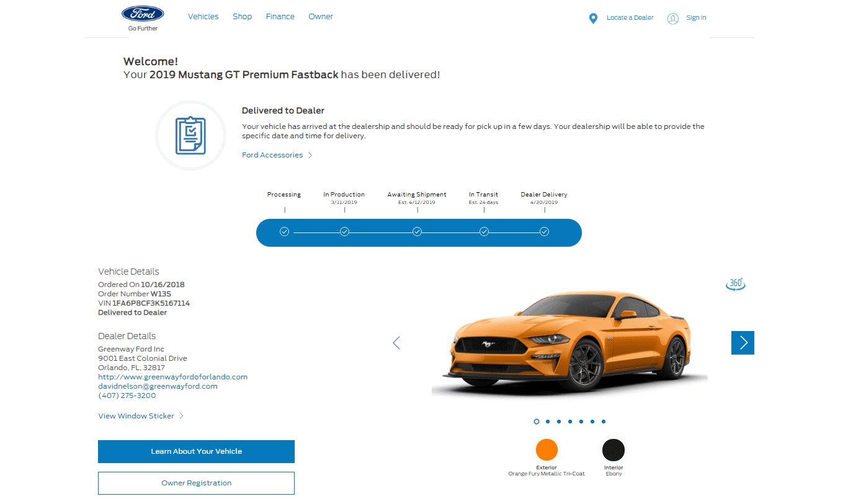This screenshot has height=504, width=848.
Task: Open the Ford Accessories link
Action: [277, 155]
